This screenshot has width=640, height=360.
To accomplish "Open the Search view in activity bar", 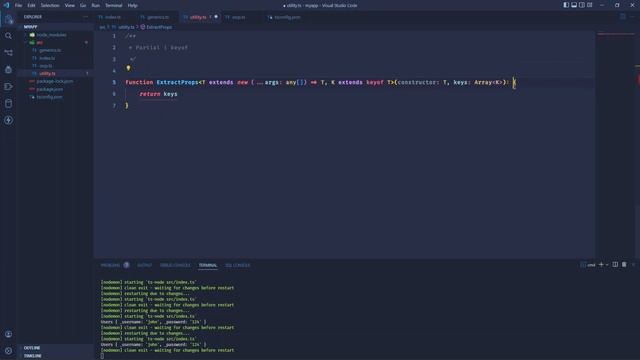I will pos(9,36).
